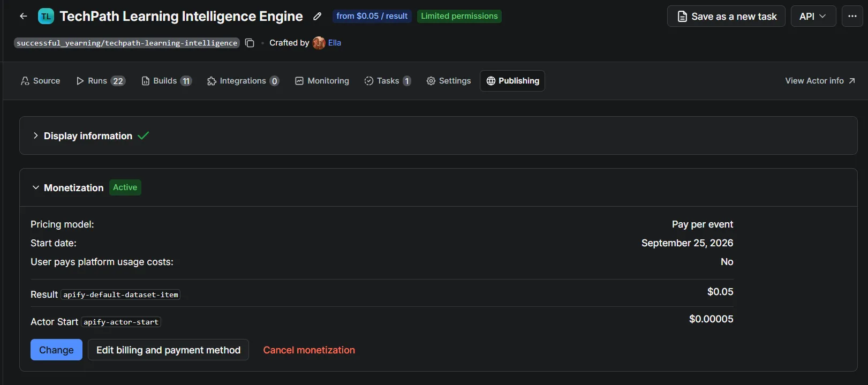Viewport: 868px width, 385px height.
Task: Go to the Monitoring tab
Action: [322, 81]
